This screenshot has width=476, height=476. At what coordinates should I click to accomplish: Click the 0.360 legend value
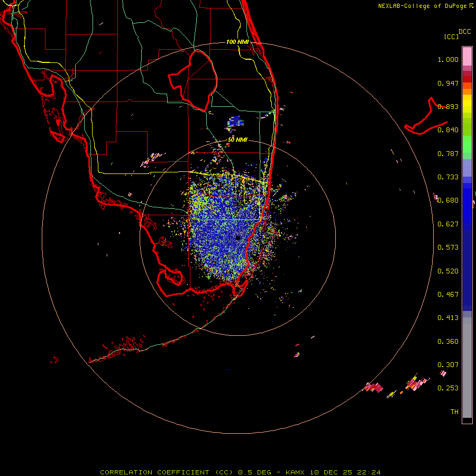tap(448, 342)
